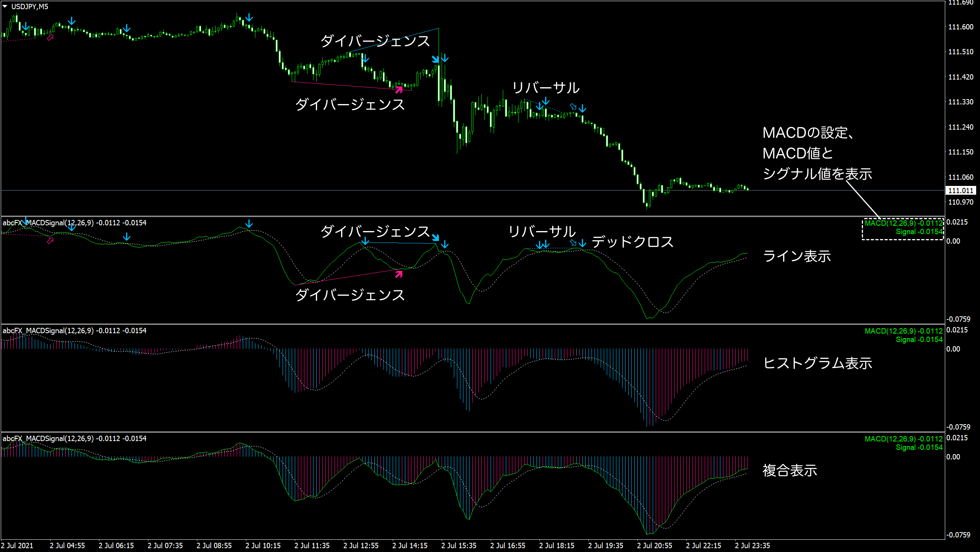The width and height of the screenshot is (980, 552).
Task: Click the current price label 111.011
Action: (960, 191)
